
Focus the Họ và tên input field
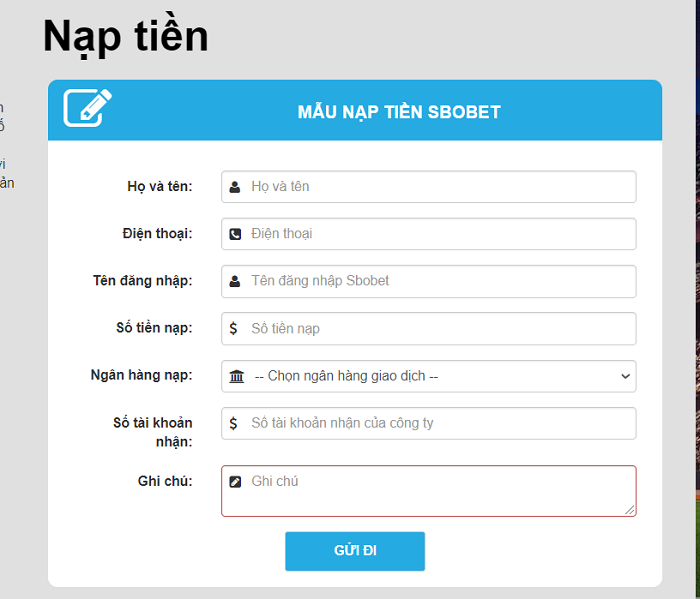coord(440,187)
